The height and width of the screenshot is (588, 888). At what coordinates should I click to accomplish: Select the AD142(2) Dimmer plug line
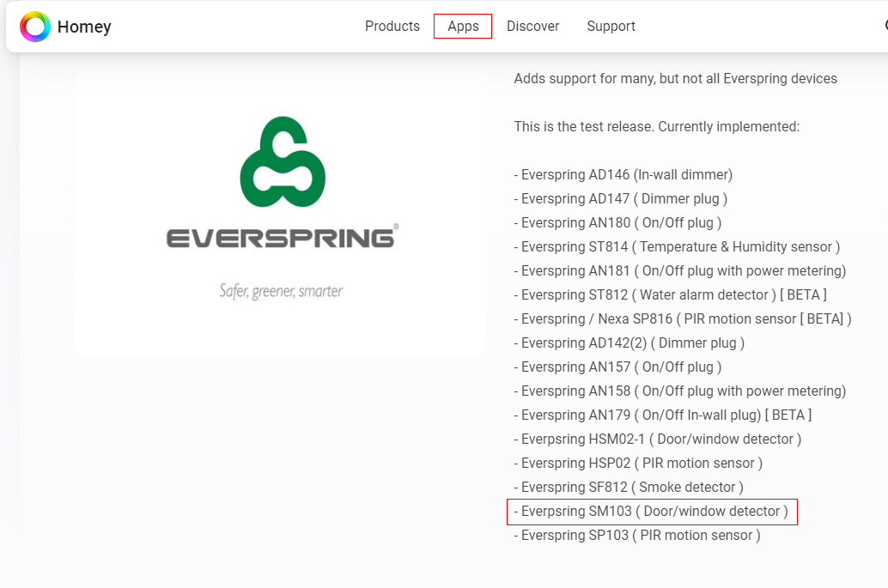(x=630, y=343)
